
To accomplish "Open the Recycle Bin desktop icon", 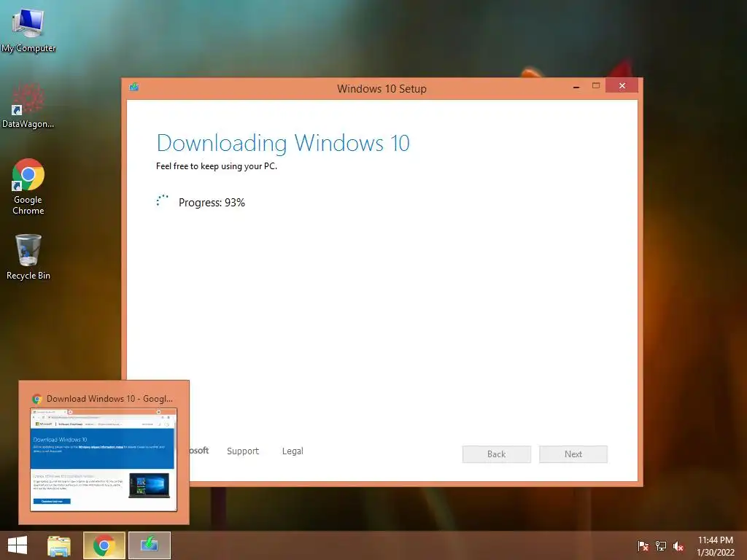I will coord(28,257).
